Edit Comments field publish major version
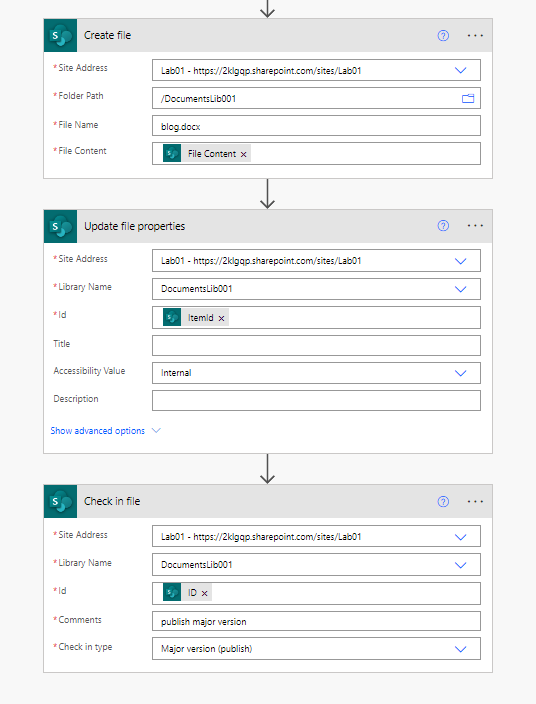The height and width of the screenshot is (704, 536). [x=316, y=621]
